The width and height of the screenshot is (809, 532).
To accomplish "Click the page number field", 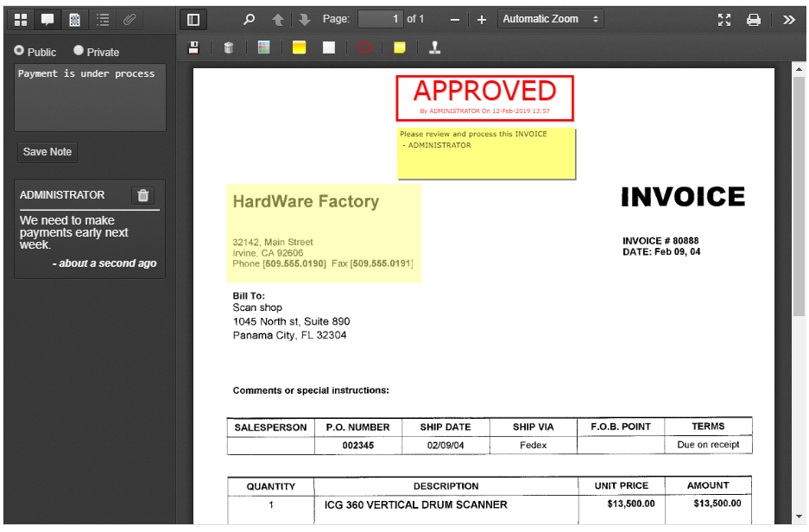I will pos(381,20).
